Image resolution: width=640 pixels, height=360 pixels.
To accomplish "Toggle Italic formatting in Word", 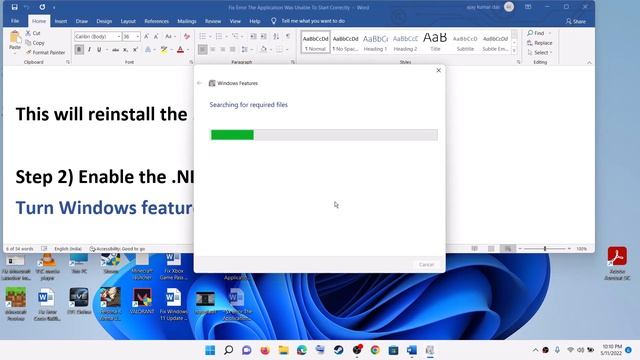I will [89, 49].
